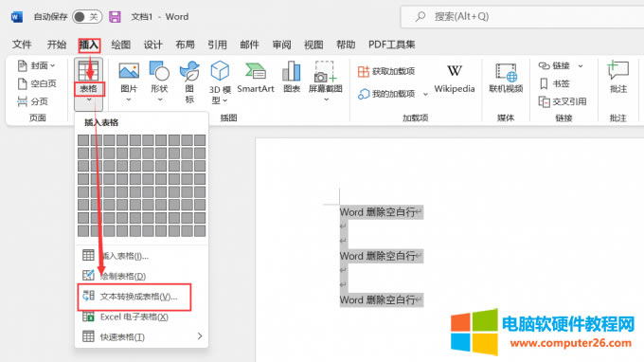644x362 pixels.
Task: Open the 设计 tab
Action: pos(153,45)
